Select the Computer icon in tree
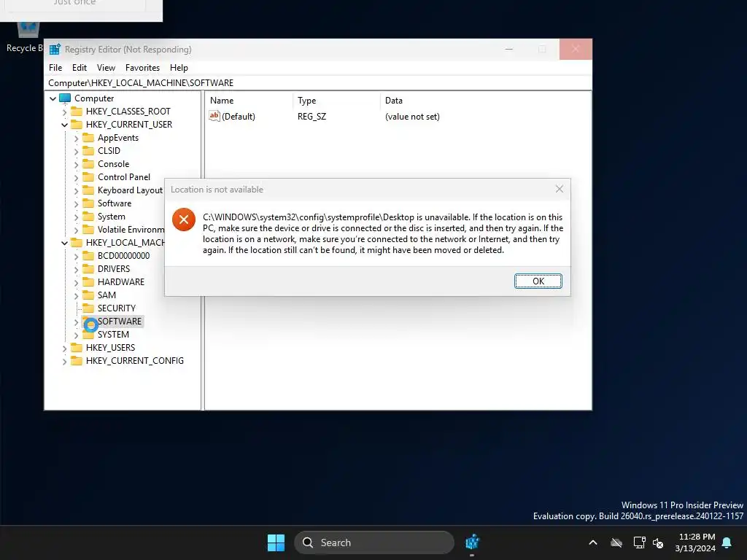Screen dimensions: 747x560 tap(65, 98)
